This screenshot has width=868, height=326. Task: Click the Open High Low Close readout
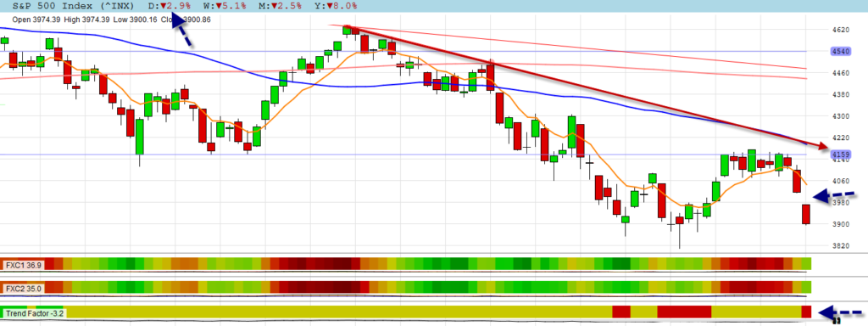pyautogui.click(x=111, y=20)
